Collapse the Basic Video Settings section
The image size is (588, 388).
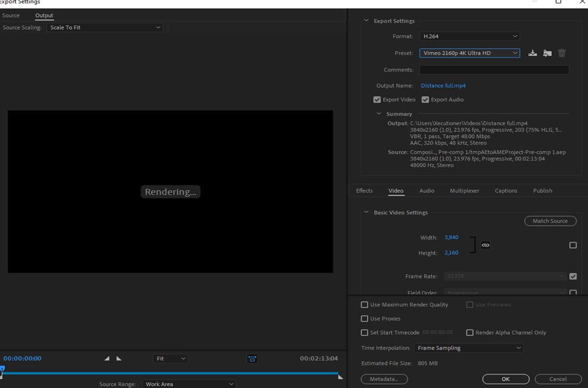(x=366, y=213)
